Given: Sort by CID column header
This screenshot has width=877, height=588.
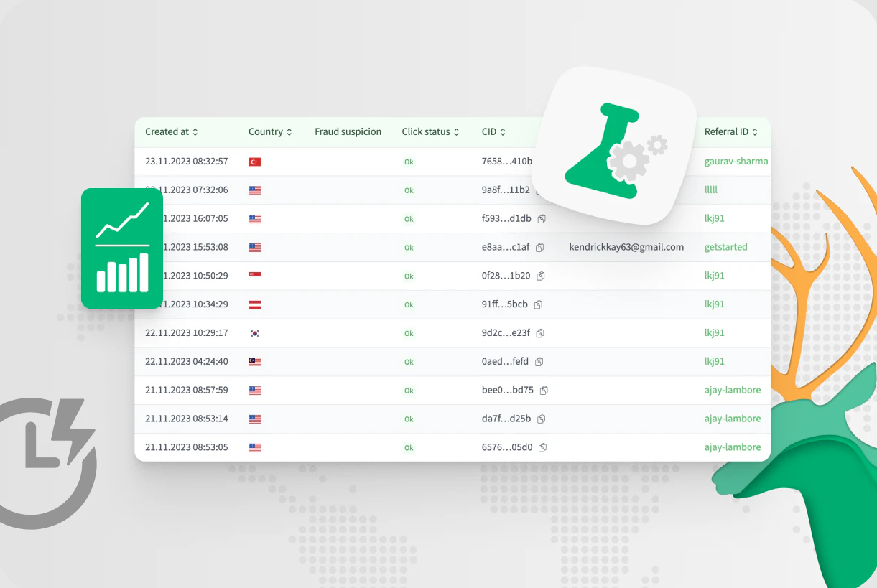Looking at the screenshot, I should (493, 132).
